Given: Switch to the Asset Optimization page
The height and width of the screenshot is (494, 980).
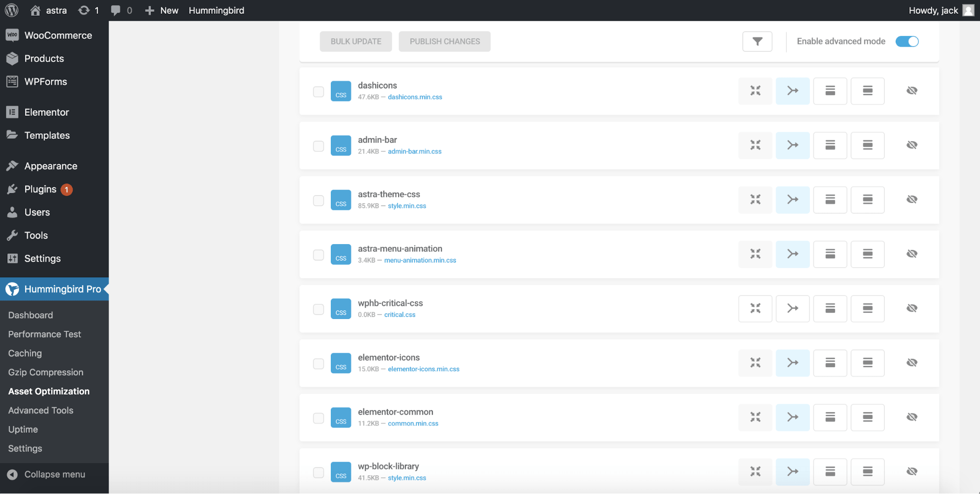Looking at the screenshot, I should [x=49, y=391].
